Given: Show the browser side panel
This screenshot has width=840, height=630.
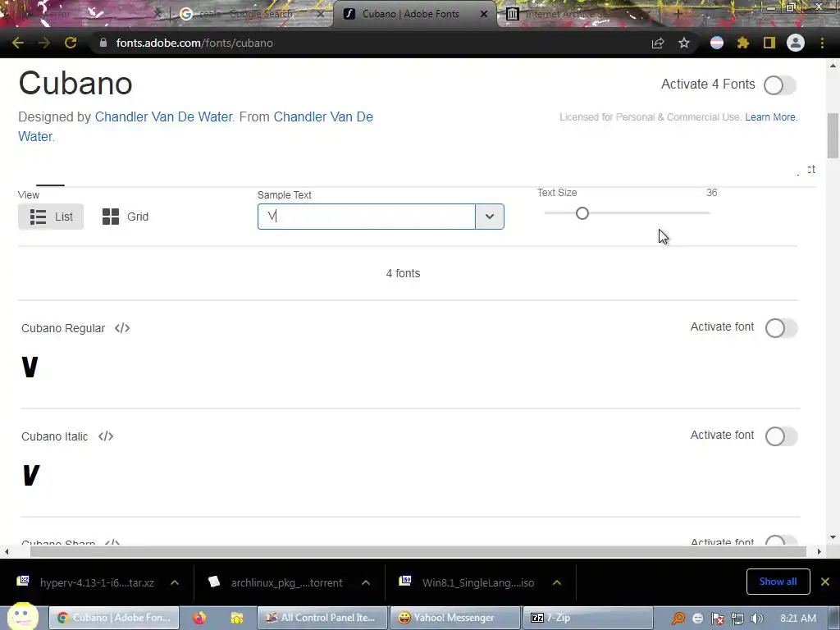Looking at the screenshot, I should tap(769, 43).
